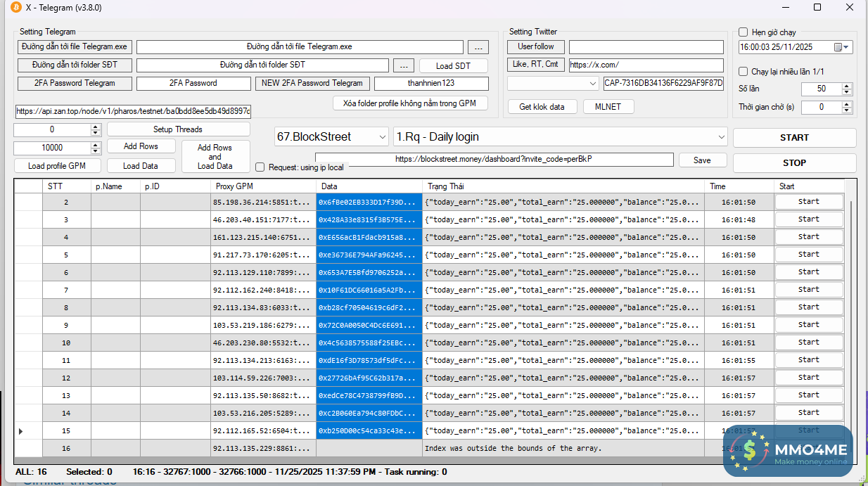Click the Bitcoin app icon in title bar

tap(15, 7)
